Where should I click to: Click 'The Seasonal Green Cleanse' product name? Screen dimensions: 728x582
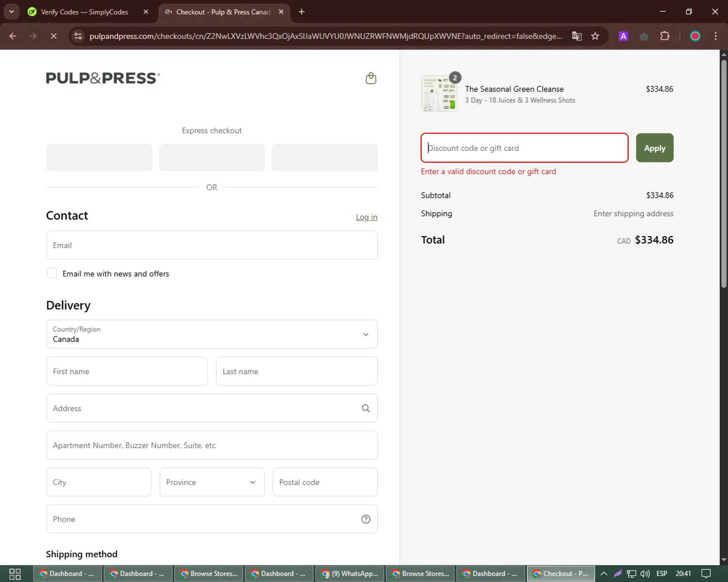[x=514, y=89]
